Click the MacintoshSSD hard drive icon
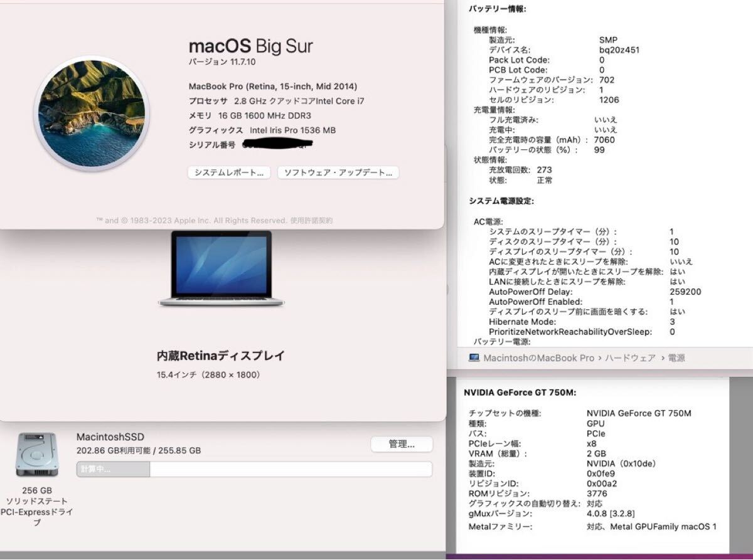This screenshot has width=753, height=560. [x=37, y=455]
